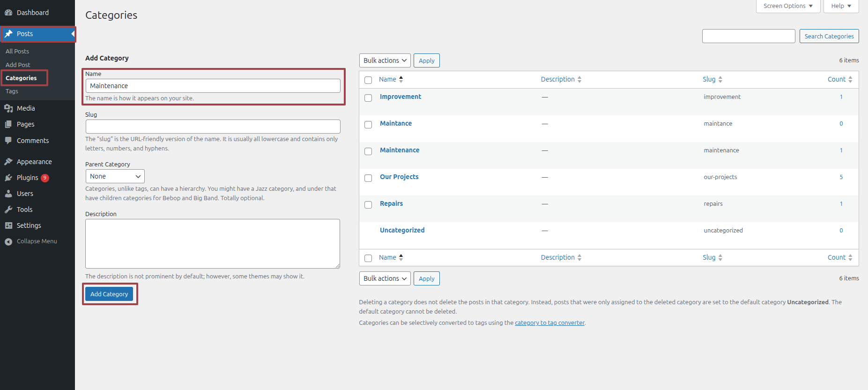Click the Users person icon
The image size is (868, 390).
click(8, 194)
